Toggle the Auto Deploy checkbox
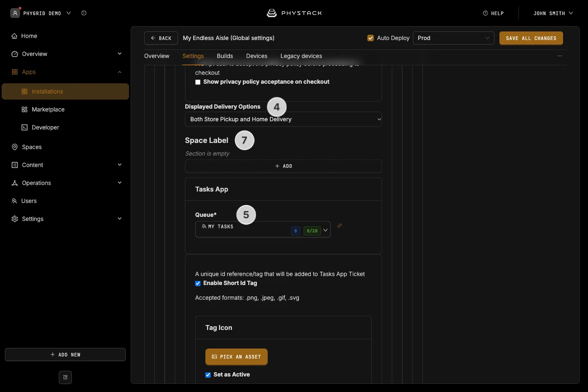 371,38
